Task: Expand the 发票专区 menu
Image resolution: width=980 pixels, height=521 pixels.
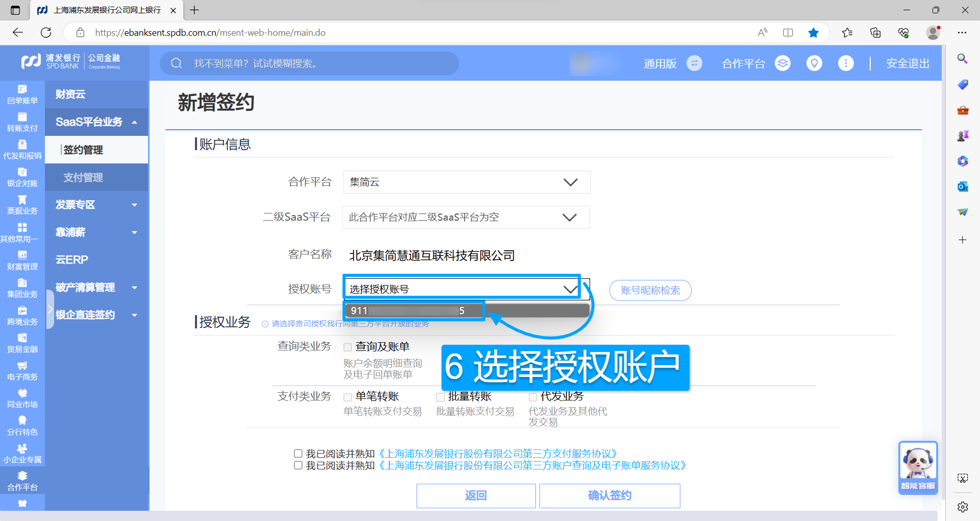Action: click(96, 204)
